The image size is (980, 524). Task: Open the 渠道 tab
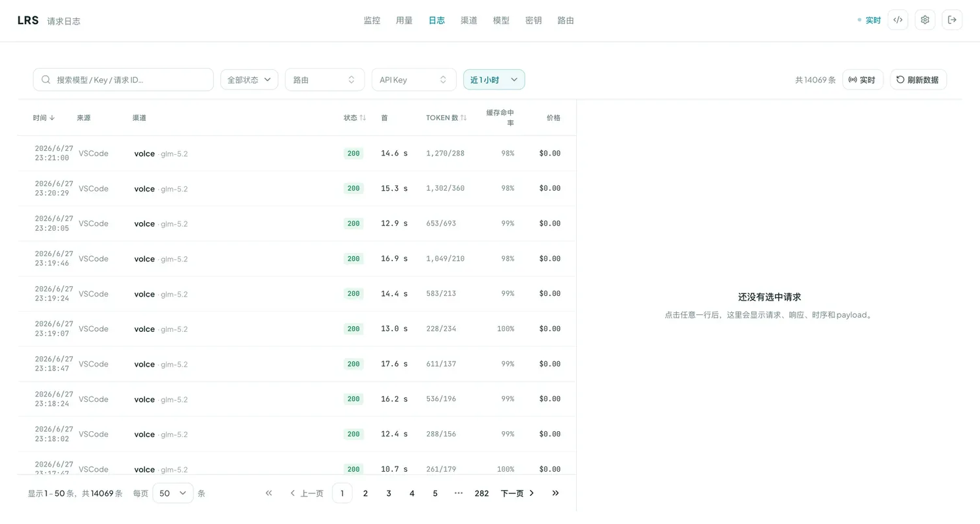(x=468, y=20)
